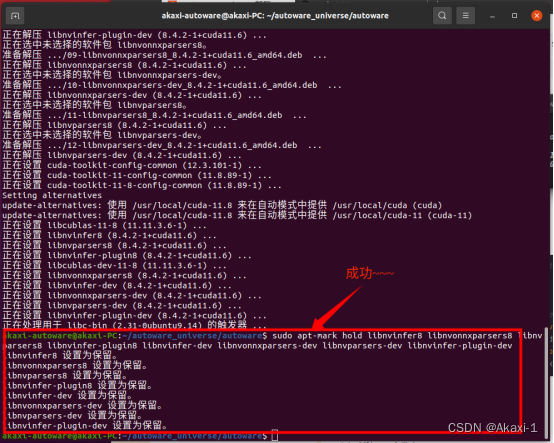Viewport: 554px width, 443px height.
Task: Click the '11-libnvparsers8' deb file line
Action: (x=154, y=115)
